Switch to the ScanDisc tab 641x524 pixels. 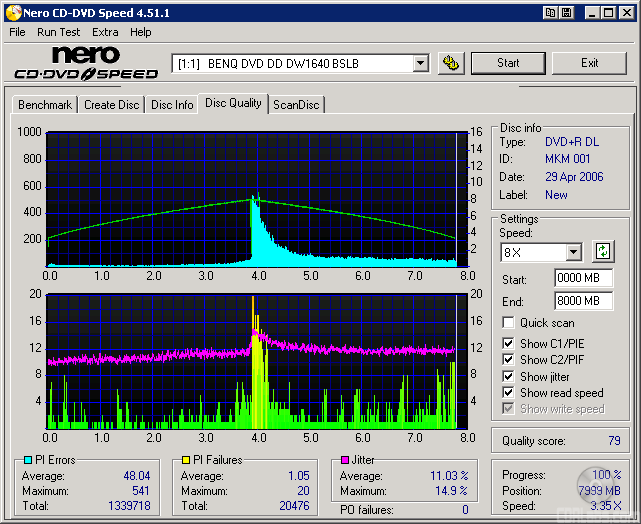(296, 105)
